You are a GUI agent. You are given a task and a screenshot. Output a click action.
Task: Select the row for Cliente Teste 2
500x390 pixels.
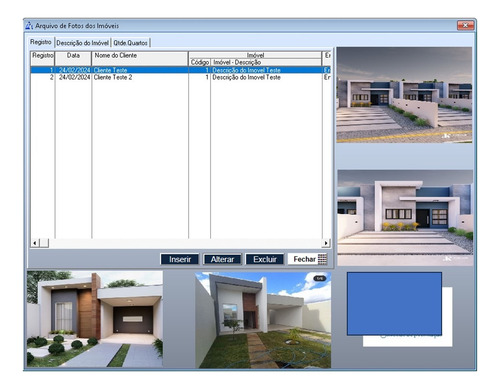180,77
